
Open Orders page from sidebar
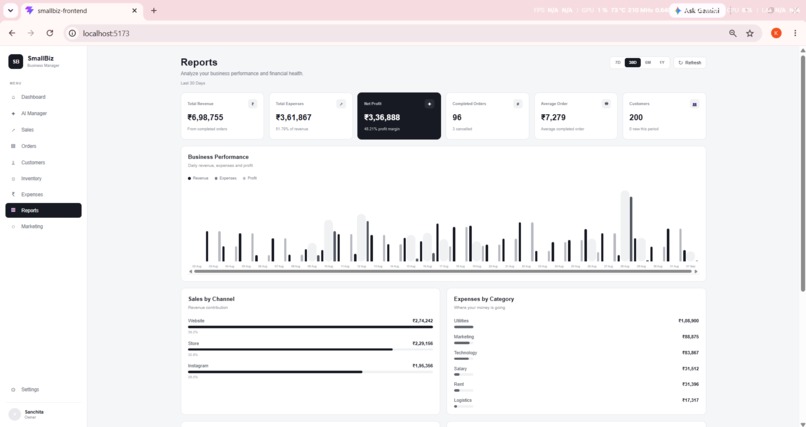[x=43, y=146]
